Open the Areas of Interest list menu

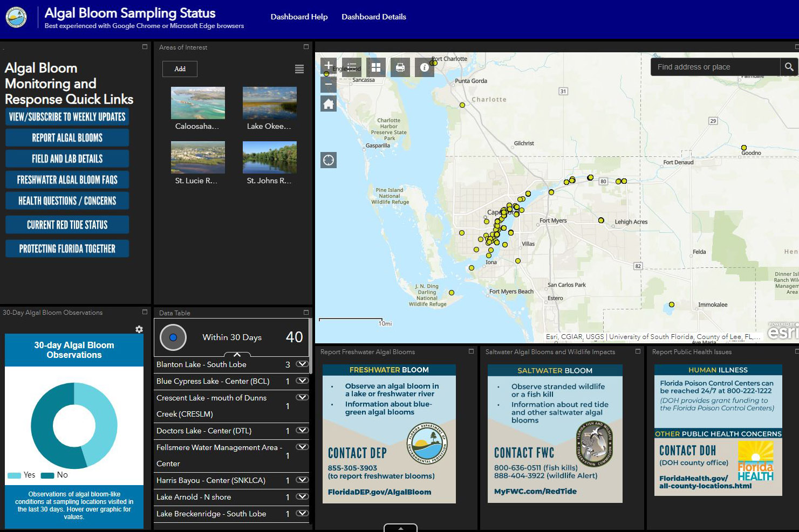299,69
